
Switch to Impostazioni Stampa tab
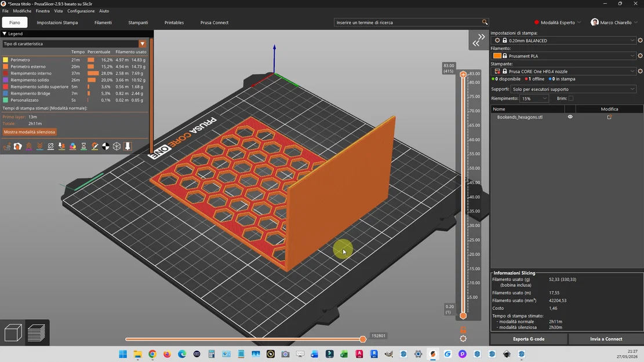57,23
